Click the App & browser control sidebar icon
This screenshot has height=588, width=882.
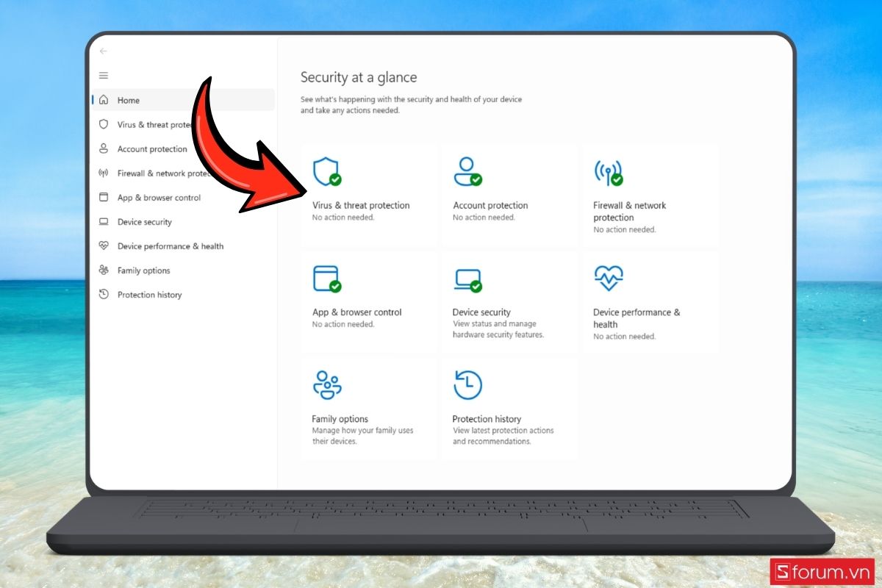click(104, 197)
